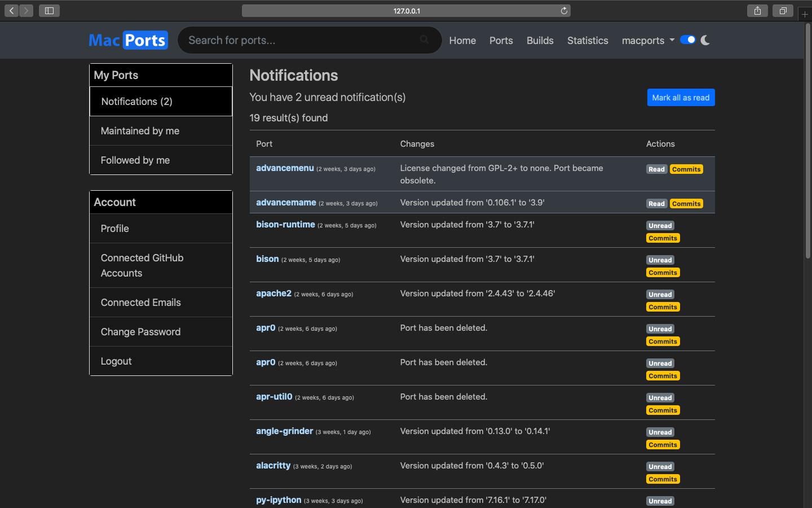Viewport: 812px width, 508px height.
Task: Click the browser back arrow
Action: [x=12, y=11]
